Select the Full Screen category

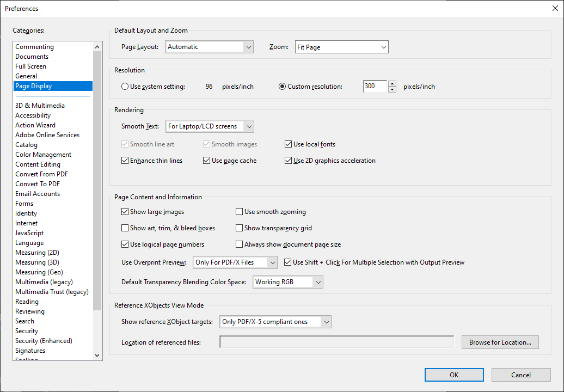[x=30, y=66]
